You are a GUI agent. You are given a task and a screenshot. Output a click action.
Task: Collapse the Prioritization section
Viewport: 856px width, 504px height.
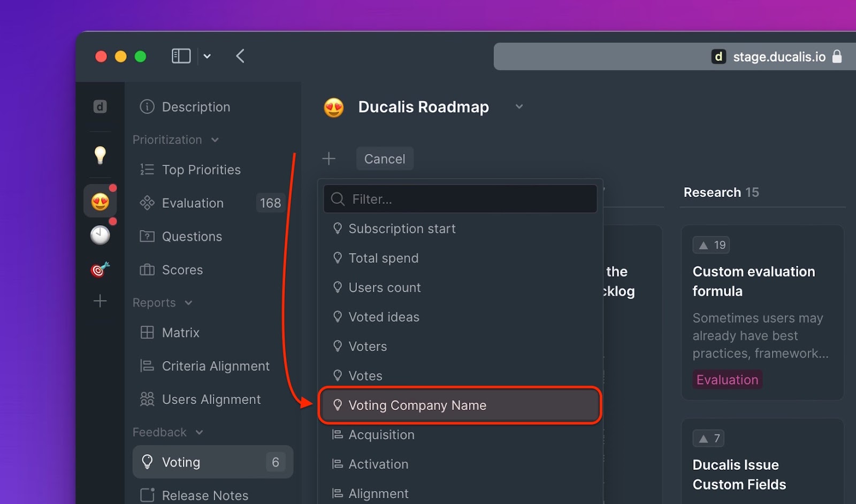click(x=215, y=140)
